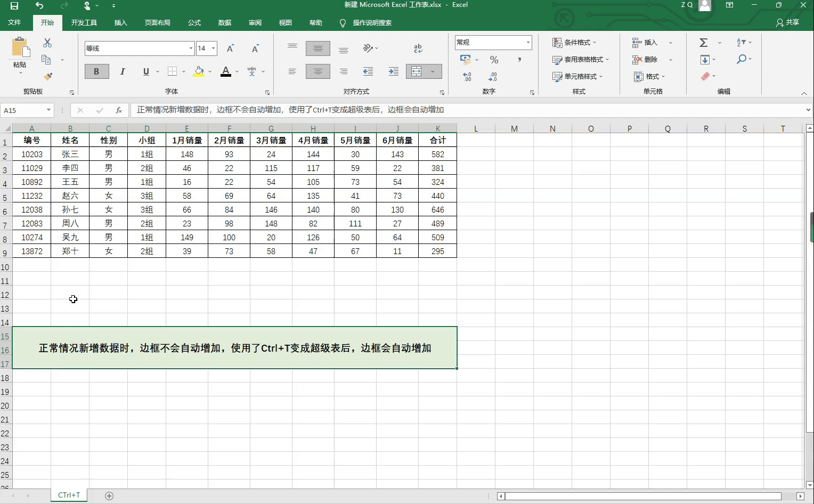Insert AutoSum with the sigma icon
814x504 pixels.
(x=704, y=43)
